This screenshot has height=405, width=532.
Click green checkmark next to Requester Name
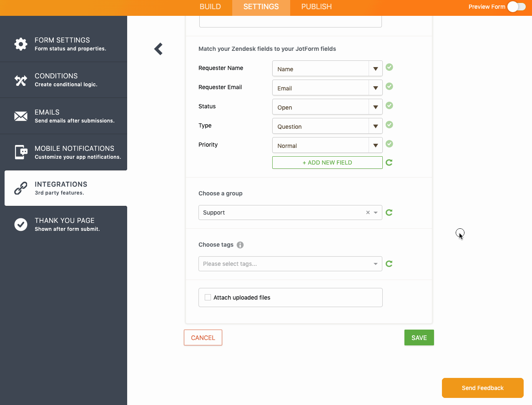pos(389,67)
